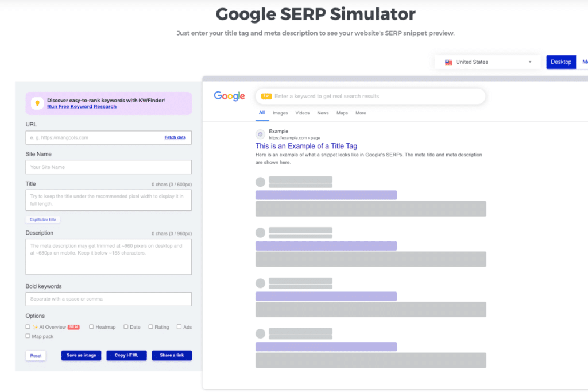Enable the Map pack checkbox
Image resolution: width=588 pixels, height=392 pixels.
pyautogui.click(x=28, y=336)
